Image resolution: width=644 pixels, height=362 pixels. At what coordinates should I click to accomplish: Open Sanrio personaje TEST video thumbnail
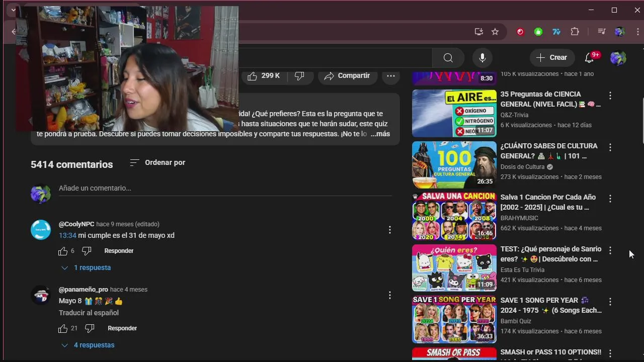[454, 268]
